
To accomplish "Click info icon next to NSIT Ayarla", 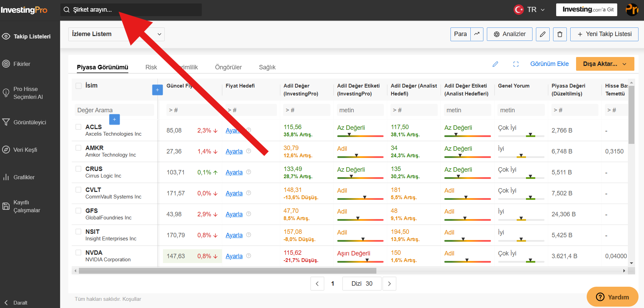I will 249,235.
